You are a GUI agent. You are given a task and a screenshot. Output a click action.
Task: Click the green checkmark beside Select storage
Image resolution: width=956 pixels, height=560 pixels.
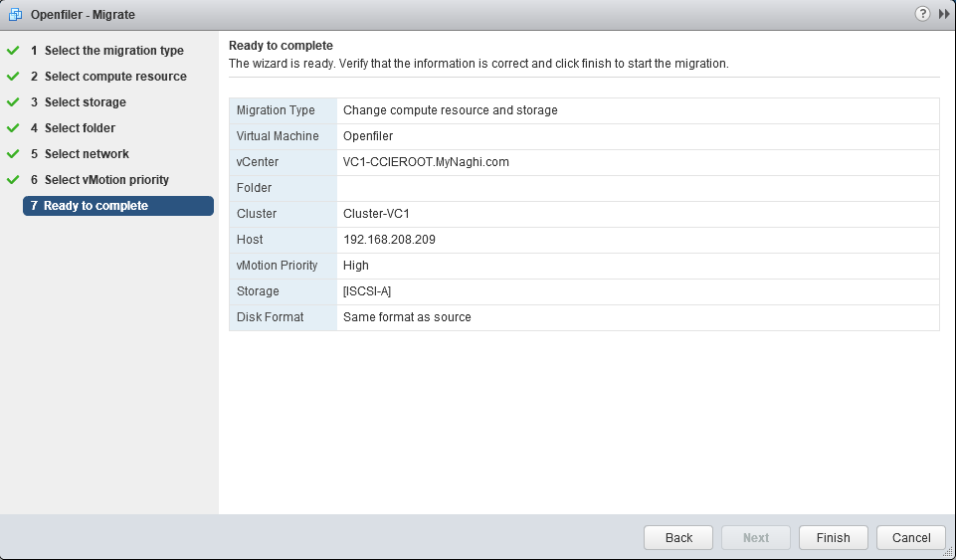(13, 102)
